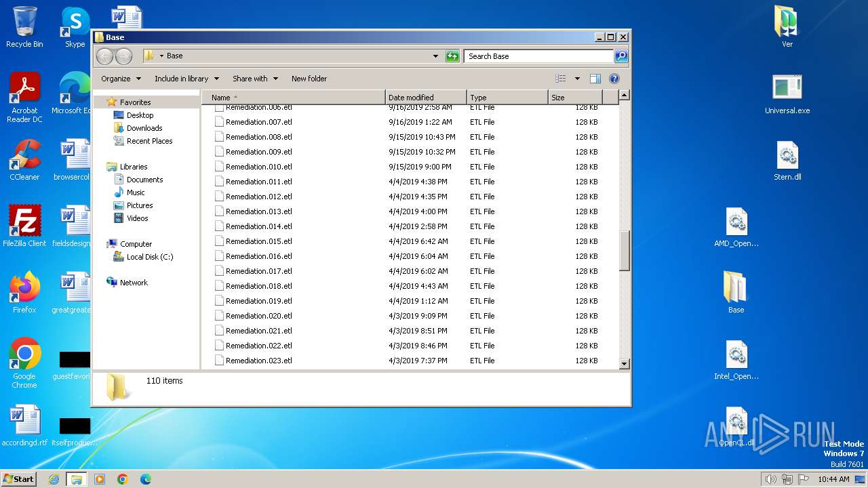Open the Chrome taskbar icon
Screen dimensions: 868x488
click(x=123, y=479)
